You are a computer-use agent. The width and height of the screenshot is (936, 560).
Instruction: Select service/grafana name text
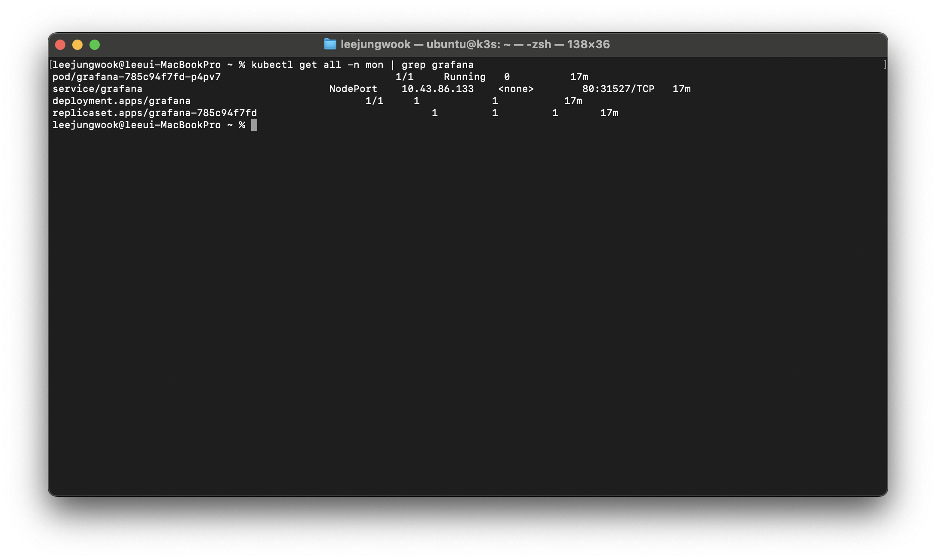pos(97,89)
